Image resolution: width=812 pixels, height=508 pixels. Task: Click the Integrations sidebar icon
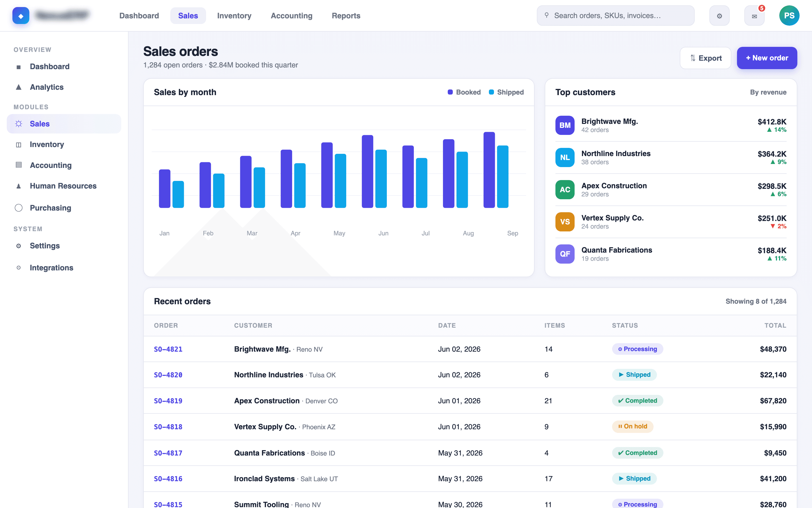tap(19, 268)
